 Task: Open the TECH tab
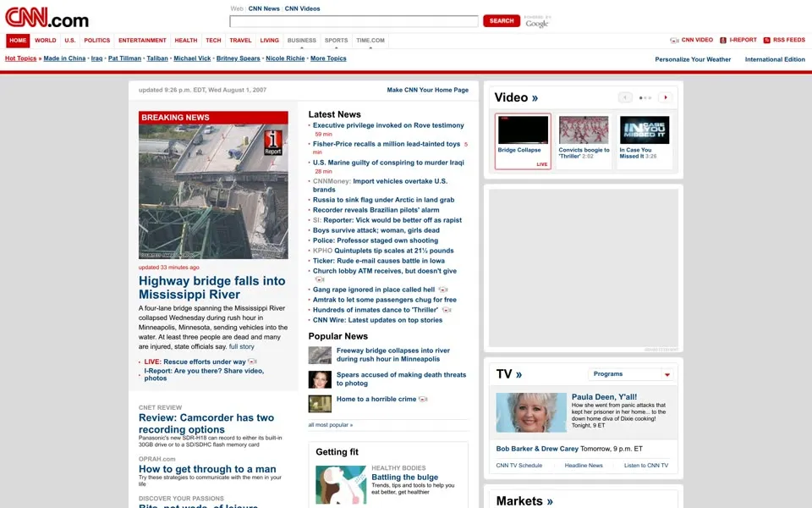[213, 41]
